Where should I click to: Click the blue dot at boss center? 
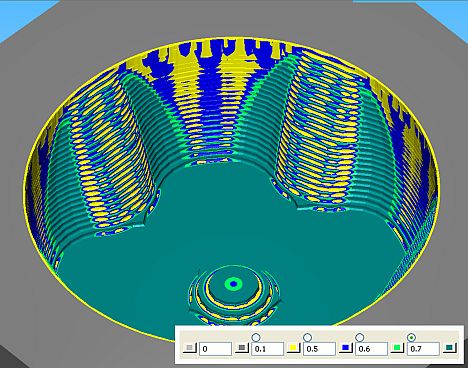(x=234, y=284)
